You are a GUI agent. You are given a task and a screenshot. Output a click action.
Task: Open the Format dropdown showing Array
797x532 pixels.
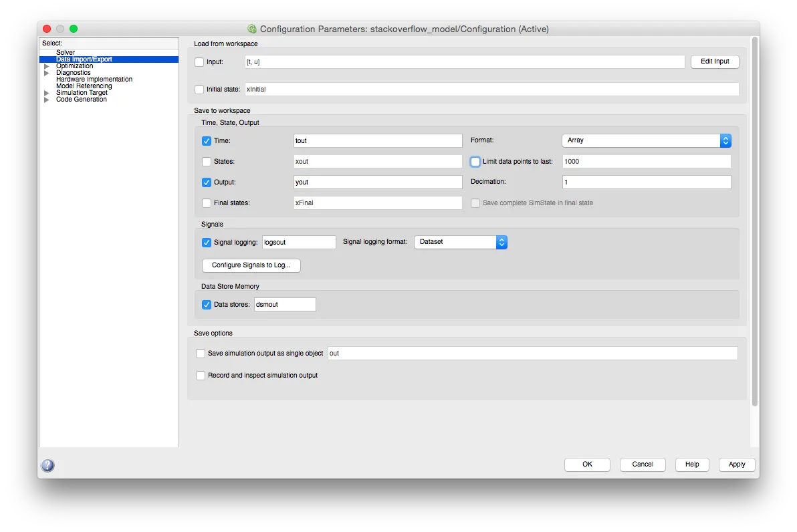click(647, 141)
